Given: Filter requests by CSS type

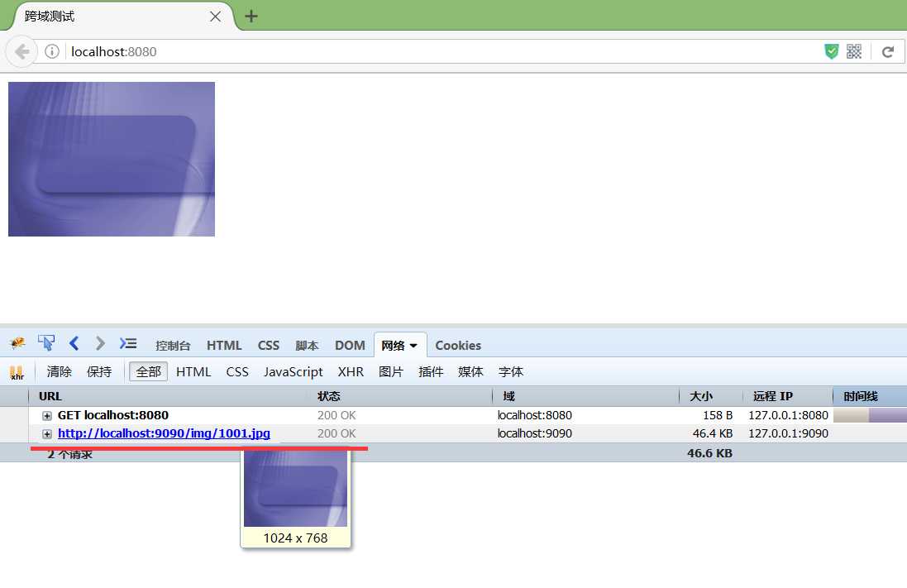Looking at the screenshot, I should [237, 371].
